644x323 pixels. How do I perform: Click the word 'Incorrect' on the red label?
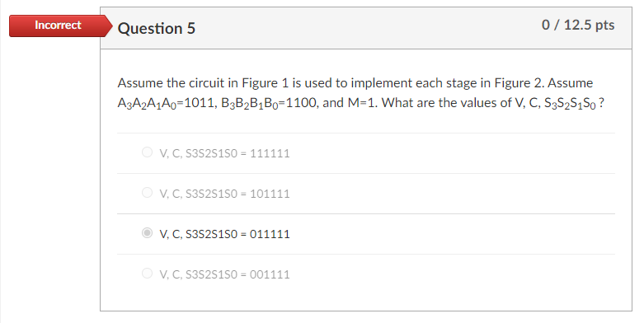tap(58, 25)
